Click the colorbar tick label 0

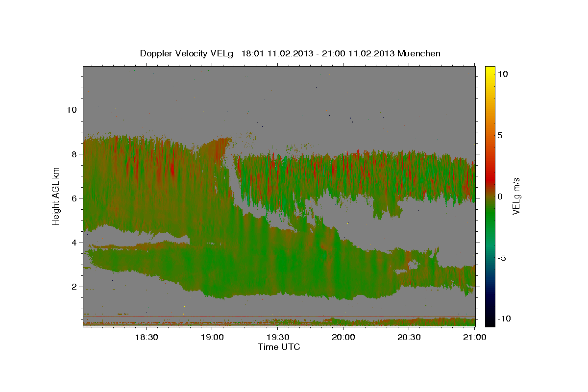tap(500, 196)
